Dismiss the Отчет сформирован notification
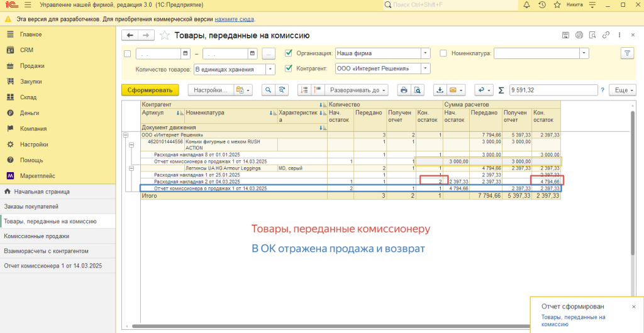This screenshot has height=333, width=644. tap(633, 307)
